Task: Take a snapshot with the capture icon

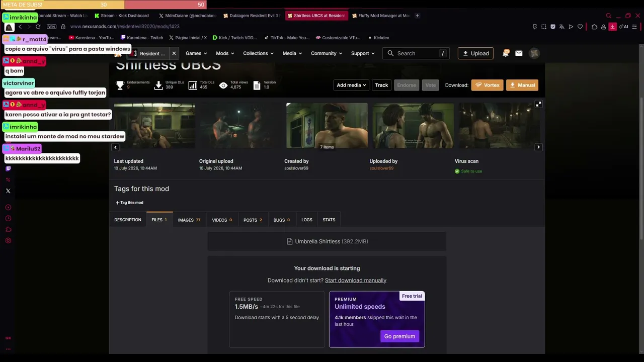Action: tap(543, 27)
